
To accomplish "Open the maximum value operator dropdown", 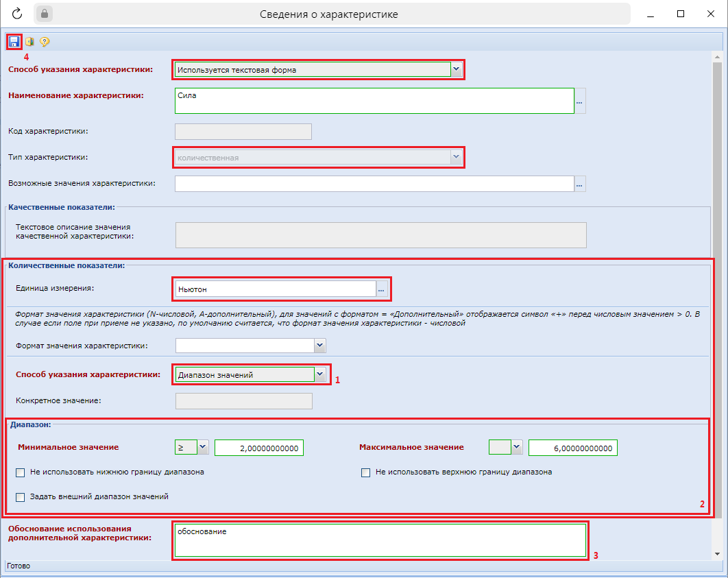I will (517, 448).
